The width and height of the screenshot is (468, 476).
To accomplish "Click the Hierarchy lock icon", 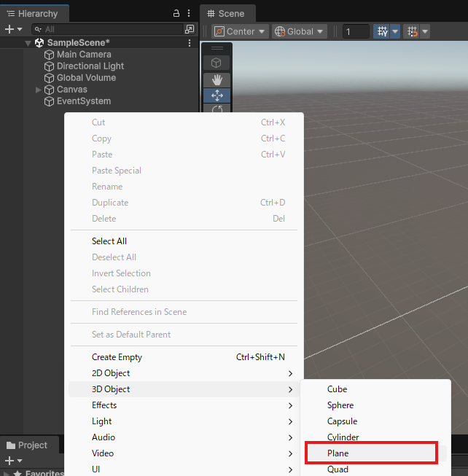I will pyautogui.click(x=176, y=14).
